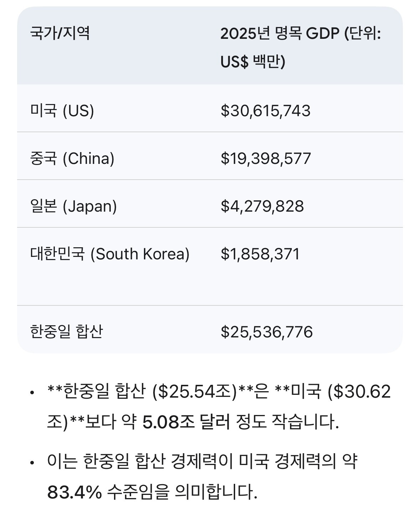Viewport: 420px width, 512px height.
Task: Click the $4,279,828 GDP value
Action: [x=262, y=206]
